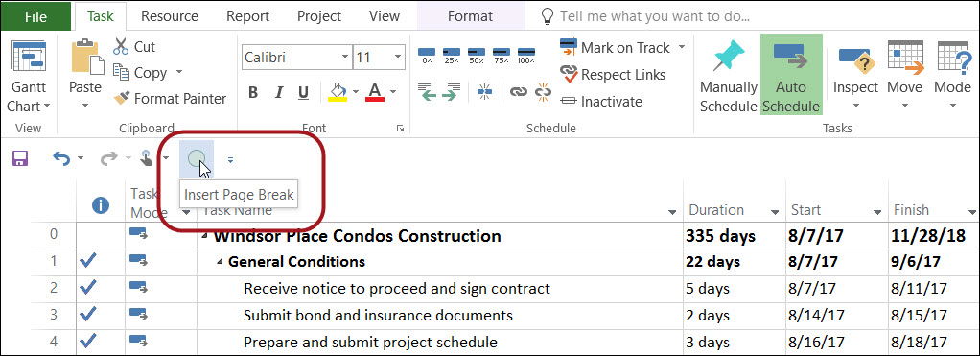Collapse the General Conditions summary task
The image size is (980, 356).
point(220,262)
